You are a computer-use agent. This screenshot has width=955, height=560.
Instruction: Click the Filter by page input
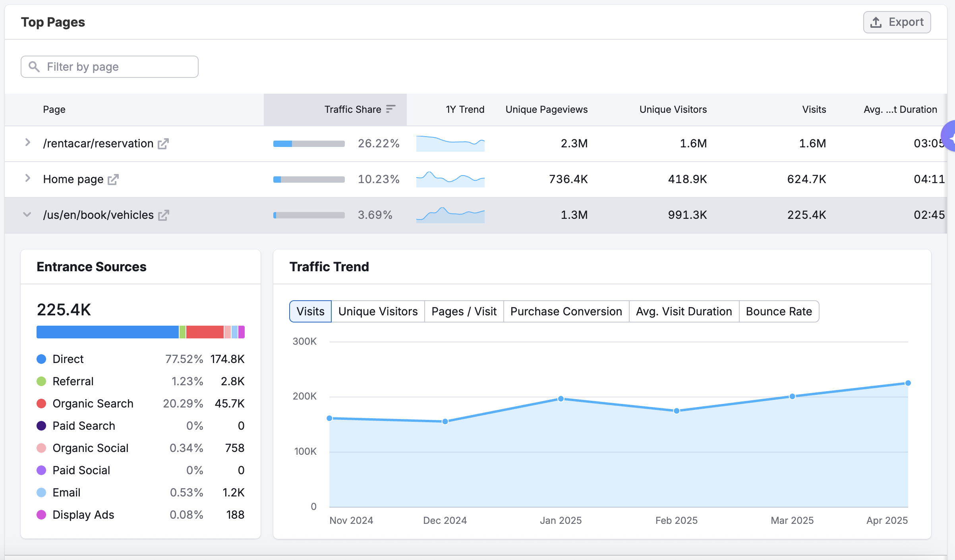coord(119,67)
